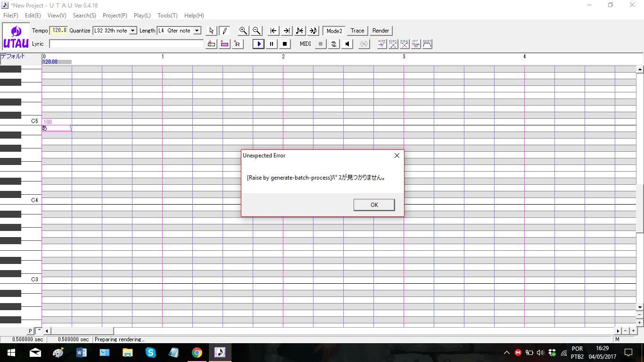This screenshot has width=644, height=362.
Task: Click the ACPT envelope icon
Action: [382, 44]
